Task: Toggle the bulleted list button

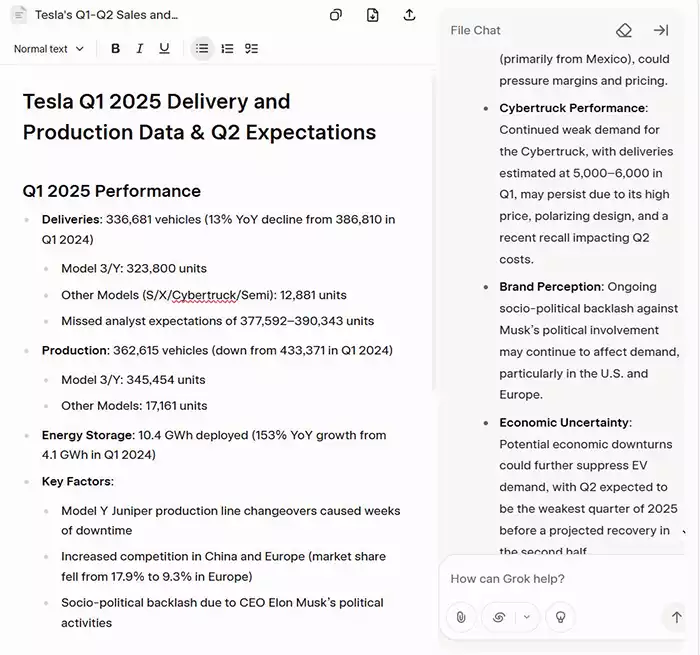Action: coord(202,48)
